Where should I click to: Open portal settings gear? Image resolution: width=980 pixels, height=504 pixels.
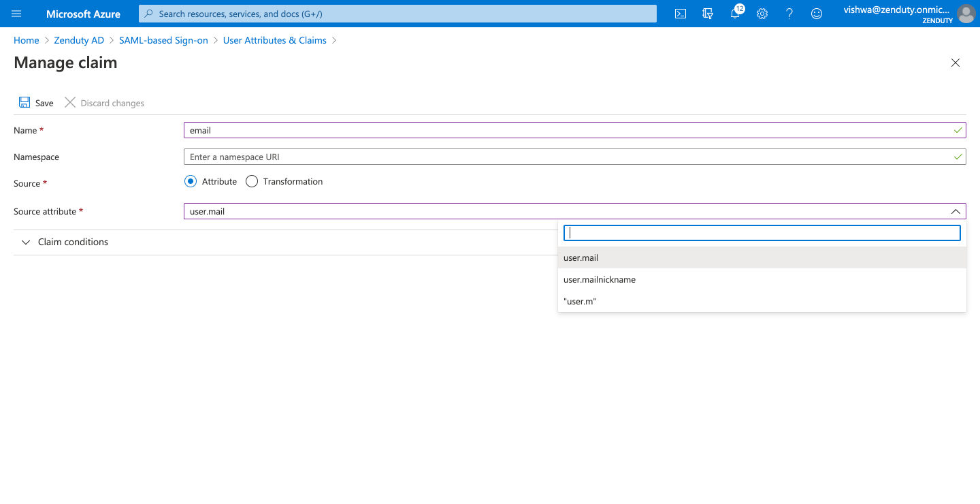(762, 14)
